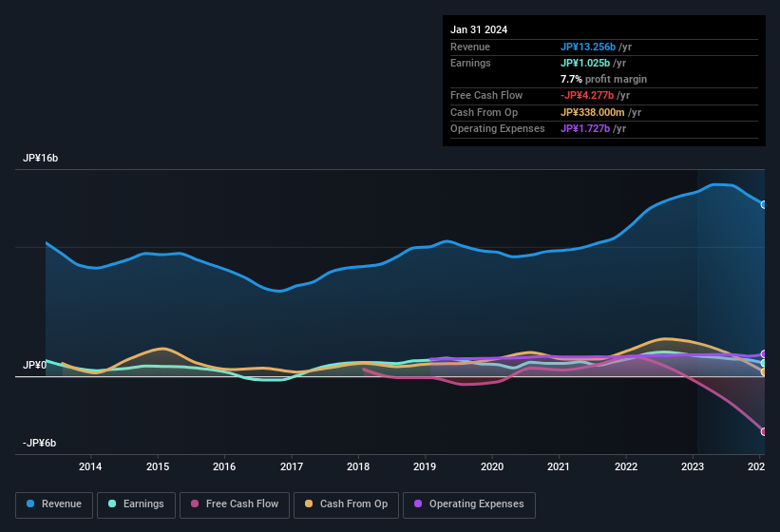
Task: Click the 2023 x-axis label
Action: 693,466
